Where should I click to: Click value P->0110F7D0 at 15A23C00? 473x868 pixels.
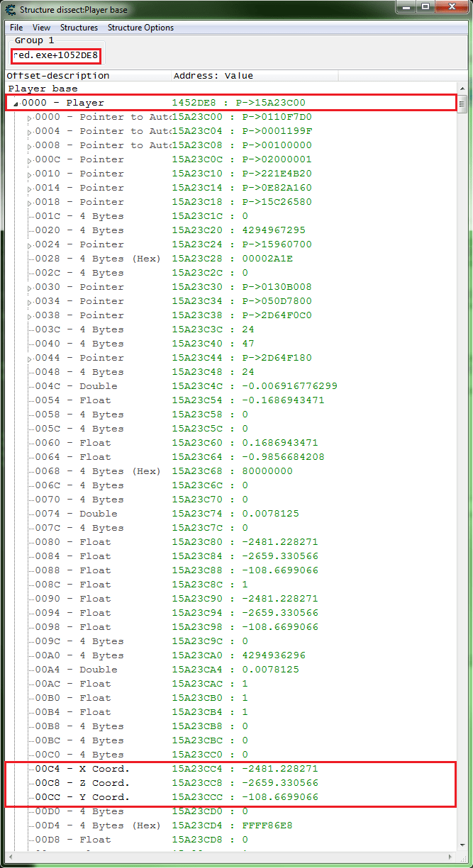[x=277, y=117]
